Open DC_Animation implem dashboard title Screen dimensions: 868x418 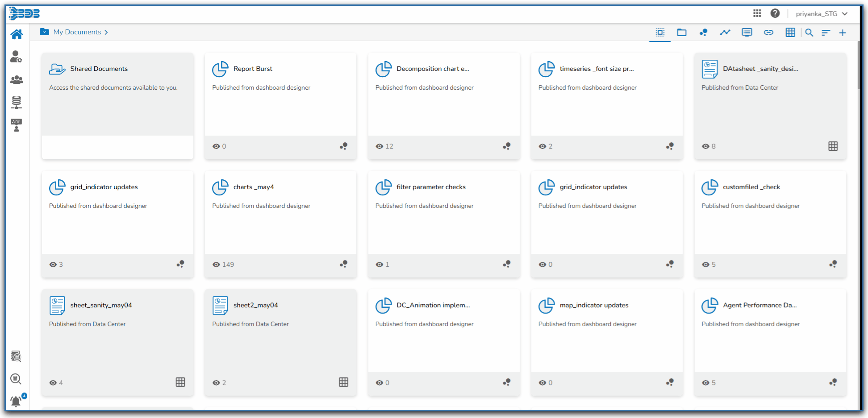[433, 305]
